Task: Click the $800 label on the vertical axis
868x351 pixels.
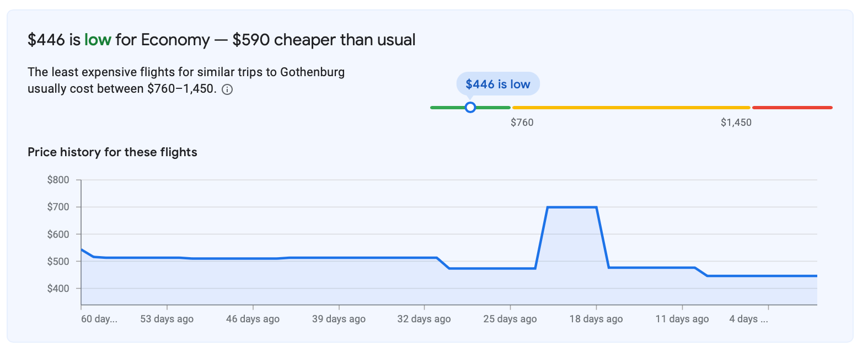Action: tap(58, 180)
